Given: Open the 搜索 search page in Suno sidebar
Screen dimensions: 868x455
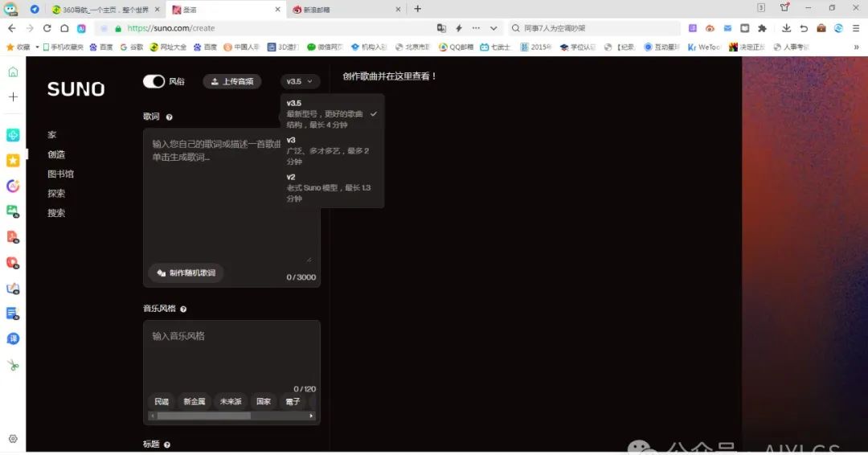Looking at the screenshot, I should point(56,212).
